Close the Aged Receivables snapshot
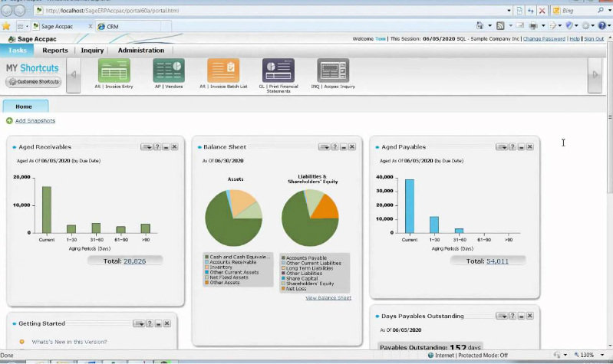This screenshot has height=364, width=613. click(174, 147)
